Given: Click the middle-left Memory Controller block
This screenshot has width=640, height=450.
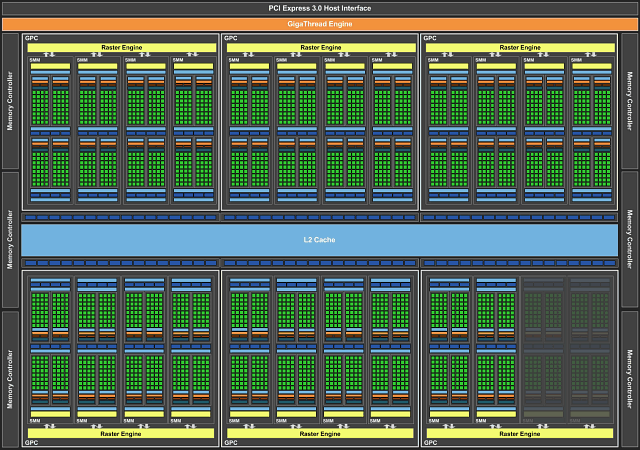Looking at the screenshot, I should click(10, 240).
